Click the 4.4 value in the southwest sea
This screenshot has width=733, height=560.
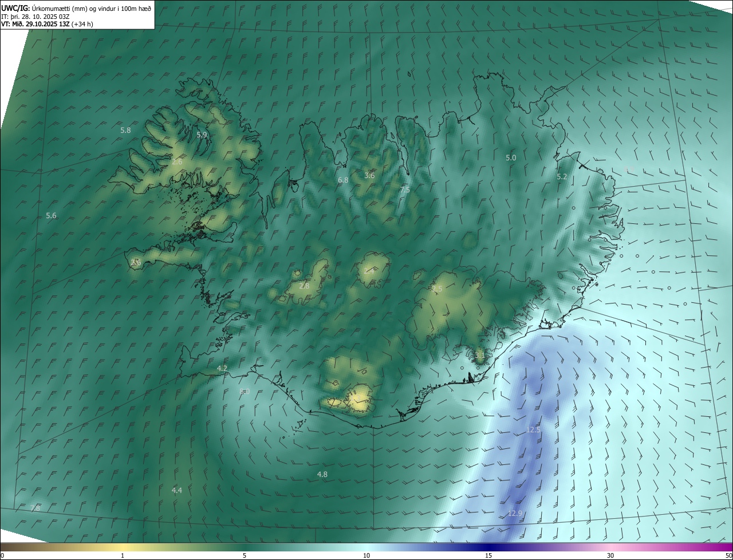pyautogui.click(x=177, y=491)
